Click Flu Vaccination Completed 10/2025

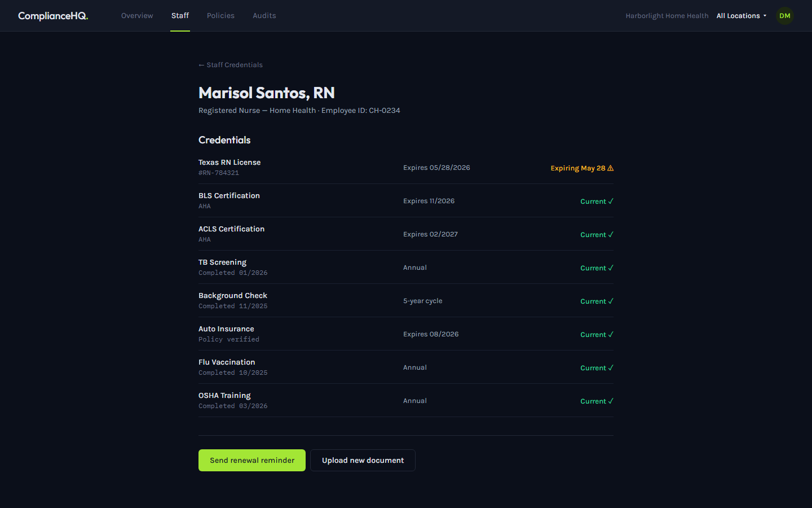(233, 373)
